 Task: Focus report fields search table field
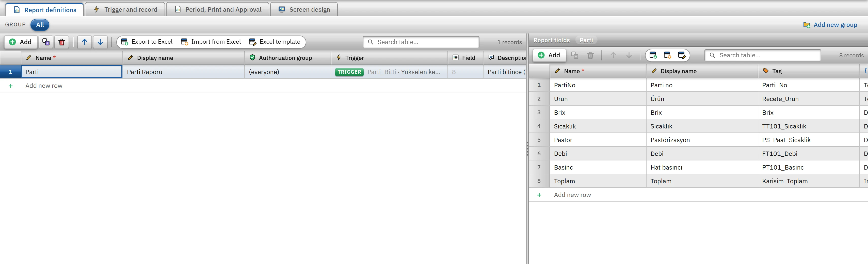tap(763, 55)
